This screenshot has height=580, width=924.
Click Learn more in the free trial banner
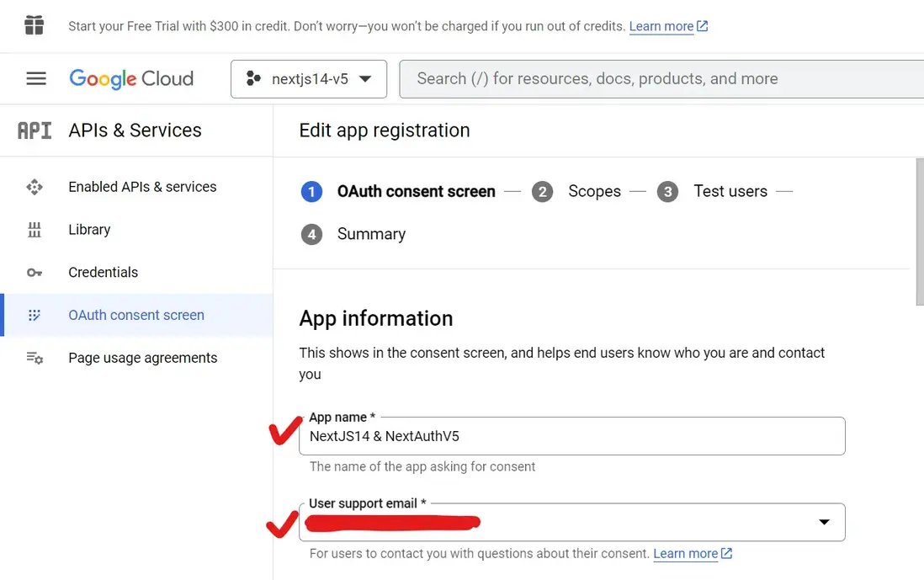pyautogui.click(x=661, y=26)
